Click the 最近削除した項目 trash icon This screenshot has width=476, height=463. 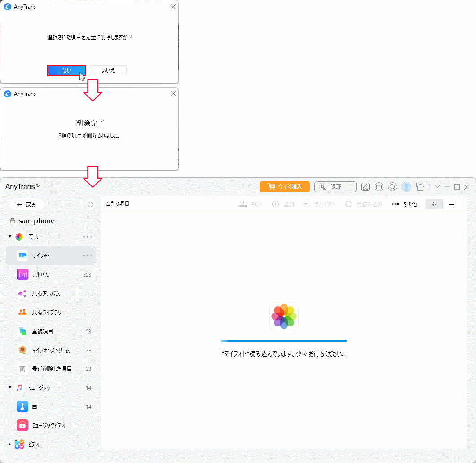click(22, 369)
